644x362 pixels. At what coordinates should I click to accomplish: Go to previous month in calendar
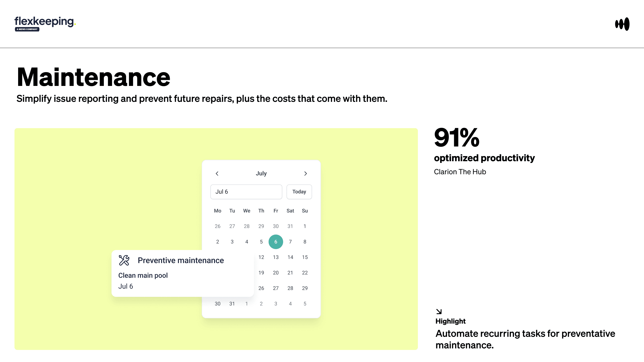coord(217,173)
